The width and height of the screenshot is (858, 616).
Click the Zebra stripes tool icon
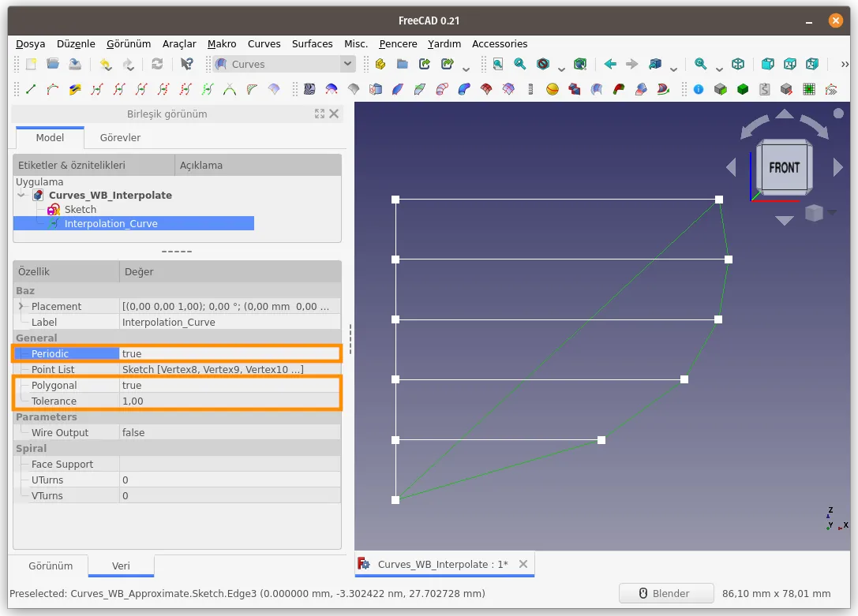pos(309,89)
